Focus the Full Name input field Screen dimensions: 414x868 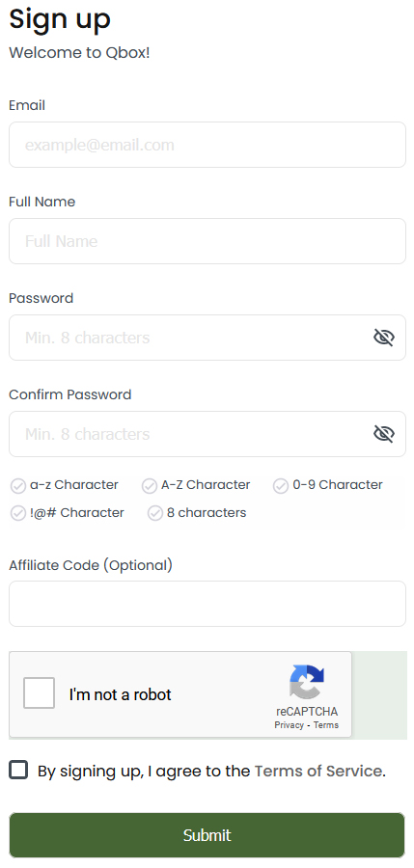pos(207,241)
